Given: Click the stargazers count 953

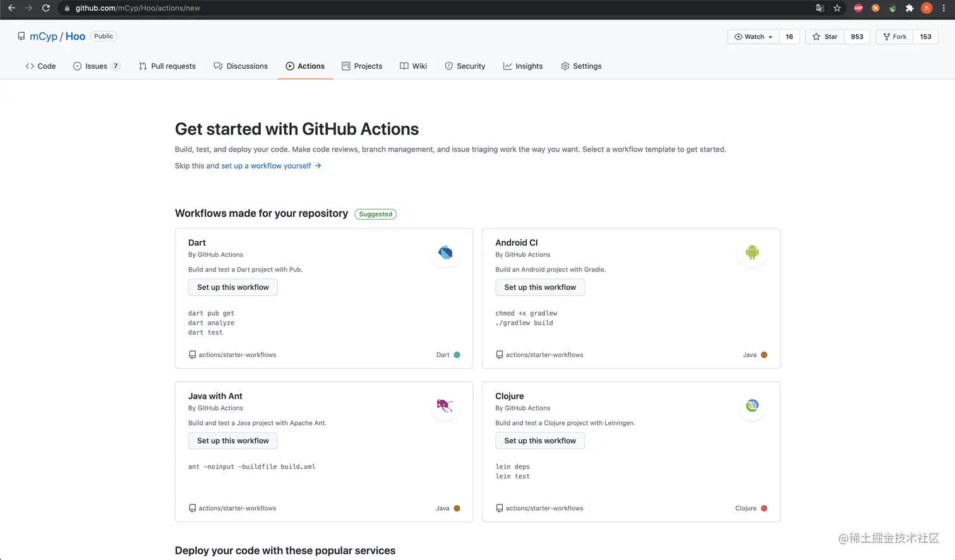Looking at the screenshot, I should click(x=857, y=37).
